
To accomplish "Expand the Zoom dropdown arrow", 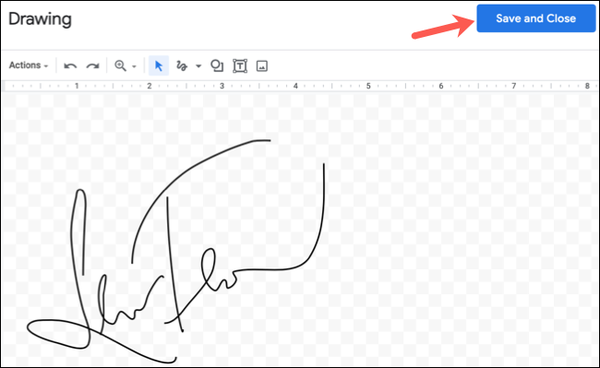I will pos(134,67).
